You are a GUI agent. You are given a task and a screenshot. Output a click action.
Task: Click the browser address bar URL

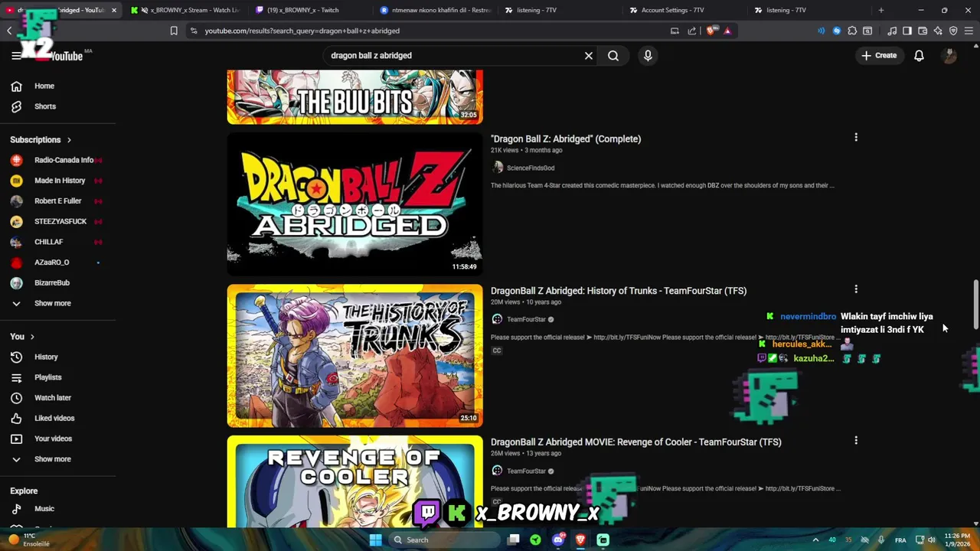coord(302,31)
